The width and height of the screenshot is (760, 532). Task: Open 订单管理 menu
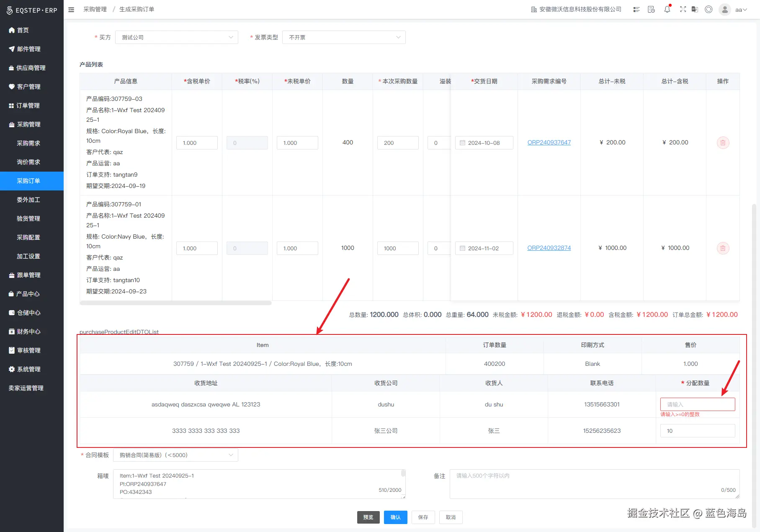(x=32, y=105)
